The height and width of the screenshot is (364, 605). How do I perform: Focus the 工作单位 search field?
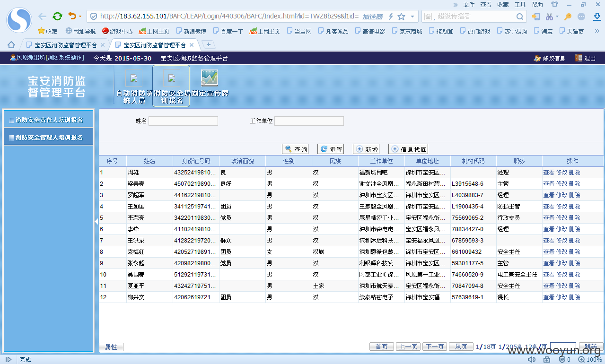coord(309,121)
